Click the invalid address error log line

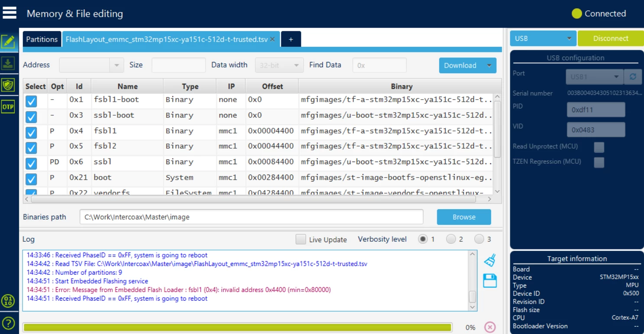pyautogui.click(x=178, y=290)
